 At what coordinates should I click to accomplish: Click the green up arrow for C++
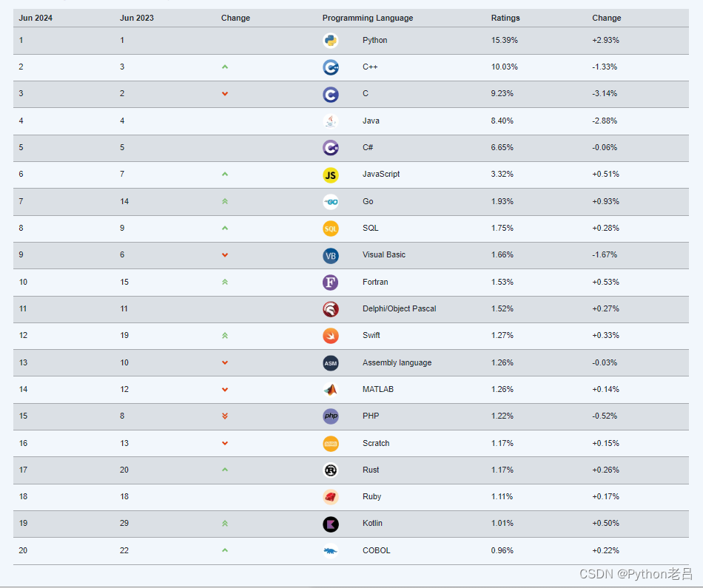[225, 67]
